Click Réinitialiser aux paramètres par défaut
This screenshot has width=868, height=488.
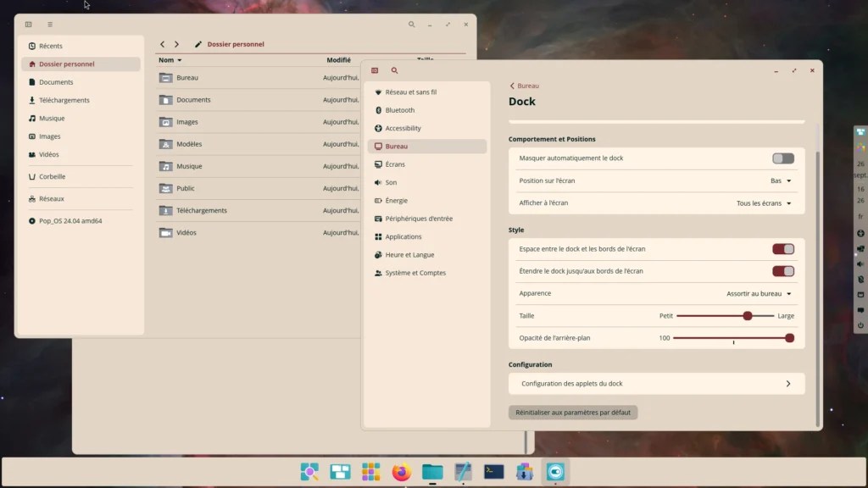(573, 413)
